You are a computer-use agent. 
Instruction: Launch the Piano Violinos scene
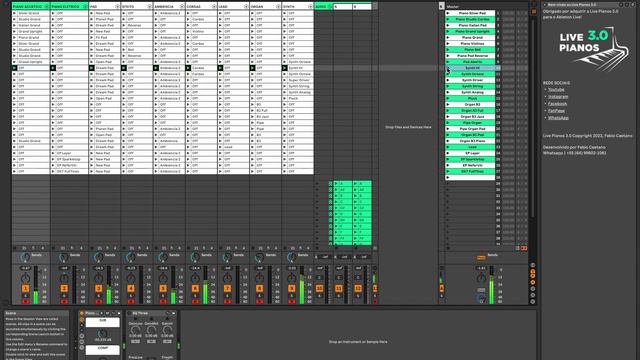[448, 44]
